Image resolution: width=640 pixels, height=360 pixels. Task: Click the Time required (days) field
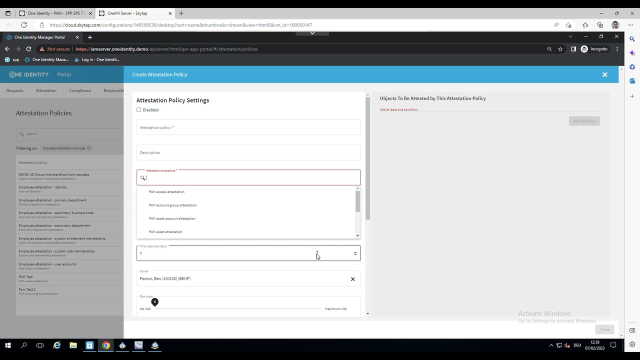point(248,253)
